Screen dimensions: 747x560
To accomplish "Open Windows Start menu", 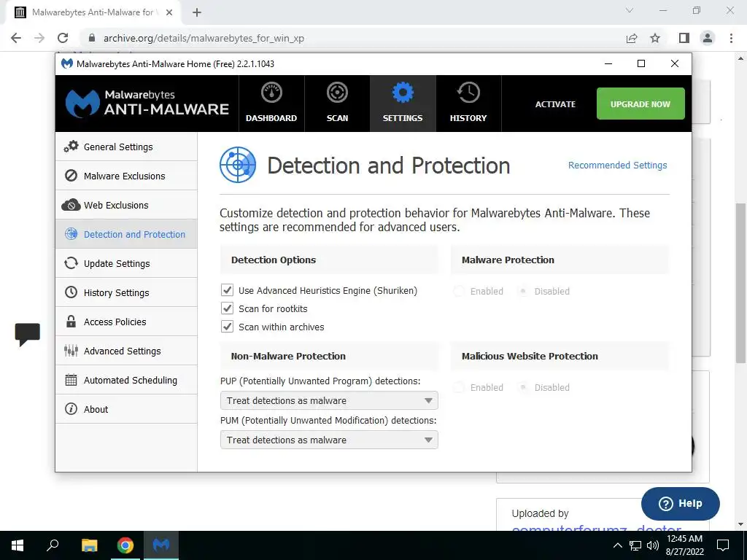I will point(18,545).
